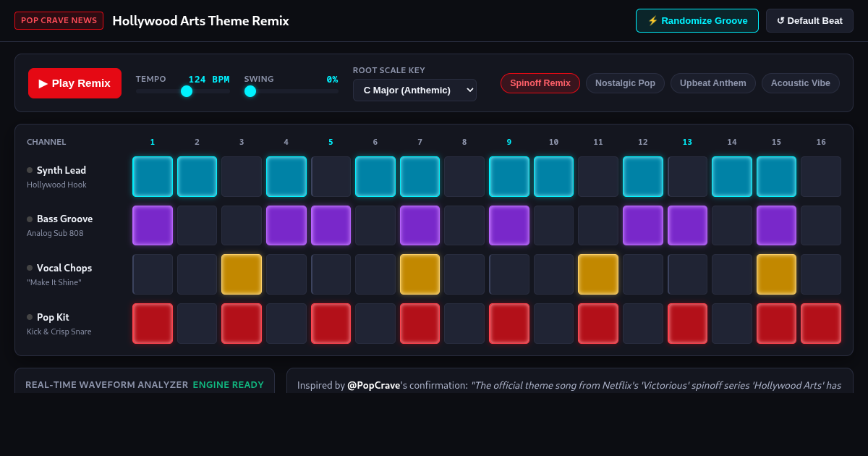Toggle Pop Kit step 7 pad
This screenshot has height=456, width=868.
tap(420, 324)
